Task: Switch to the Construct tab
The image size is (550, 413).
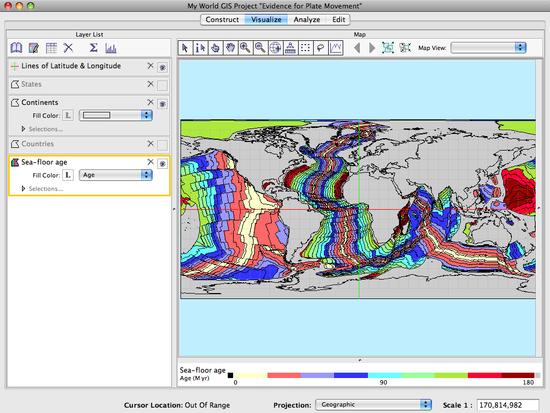Action: point(222,20)
